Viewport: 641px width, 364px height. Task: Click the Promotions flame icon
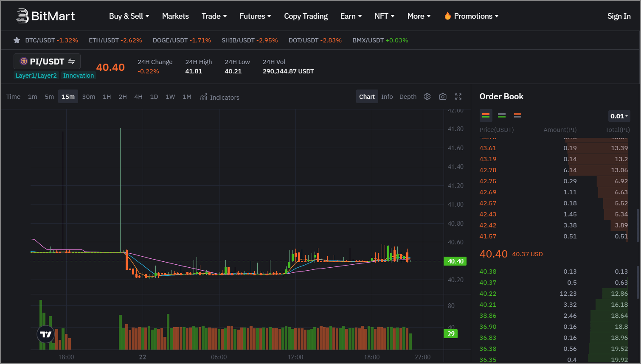pyautogui.click(x=447, y=16)
